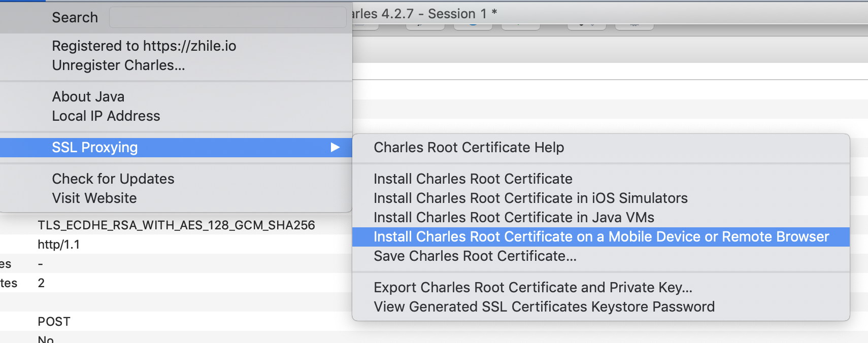Choose Save Charles Root Certificate...
Screen dimensions: 868x343
tap(475, 256)
